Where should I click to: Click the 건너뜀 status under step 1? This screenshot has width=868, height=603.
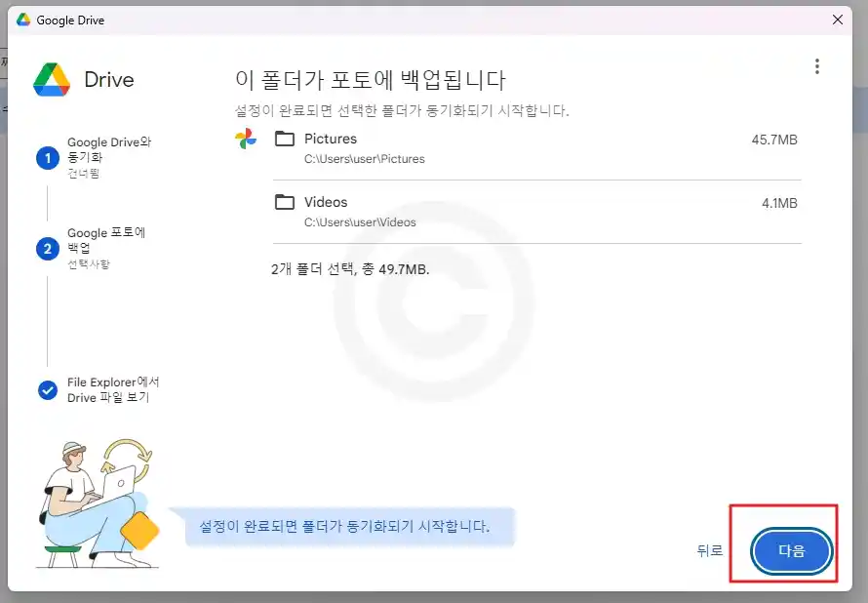(x=84, y=174)
